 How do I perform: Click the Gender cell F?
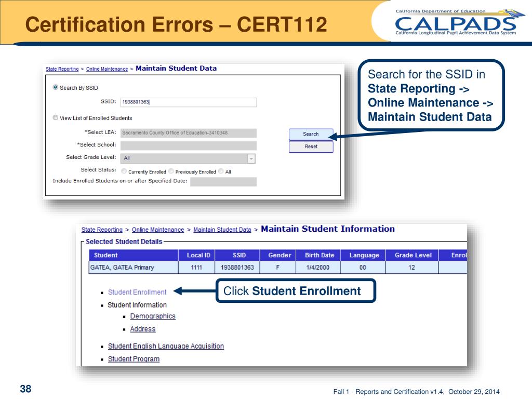click(x=278, y=268)
